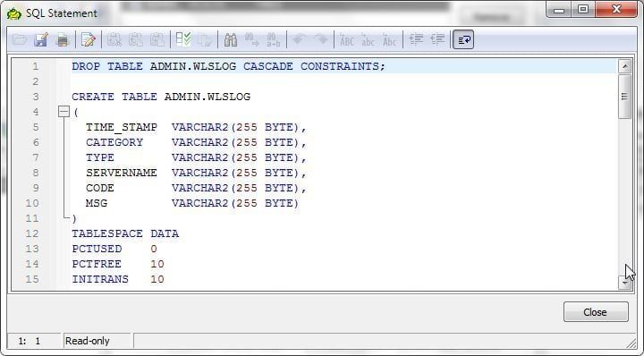The height and width of the screenshot is (356, 644).
Task: Minimize the SQL Statement window
Action: [559, 9]
